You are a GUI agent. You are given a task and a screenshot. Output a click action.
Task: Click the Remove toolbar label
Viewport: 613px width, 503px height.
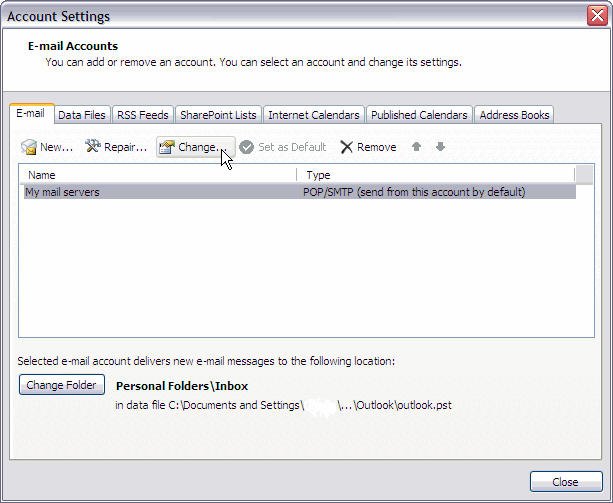tap(376, 147)
